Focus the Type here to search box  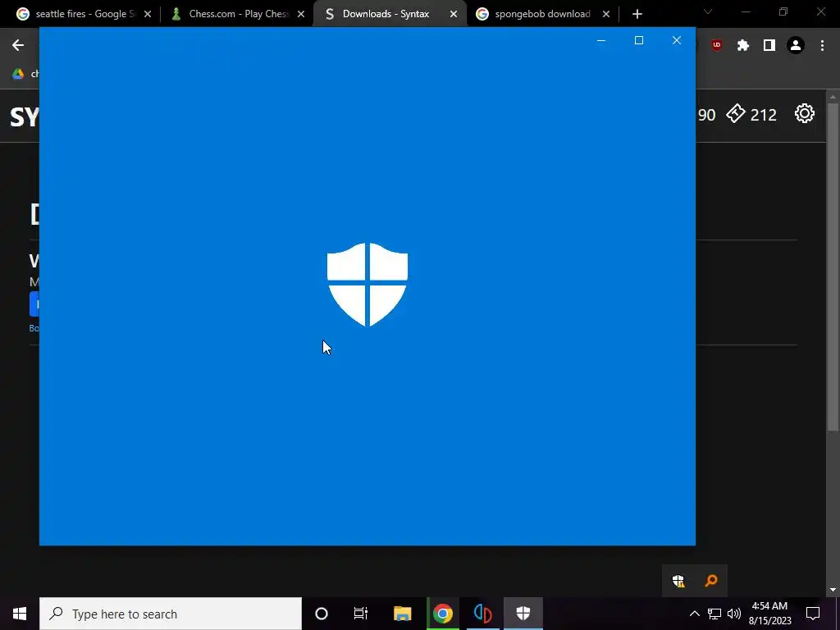171,614
